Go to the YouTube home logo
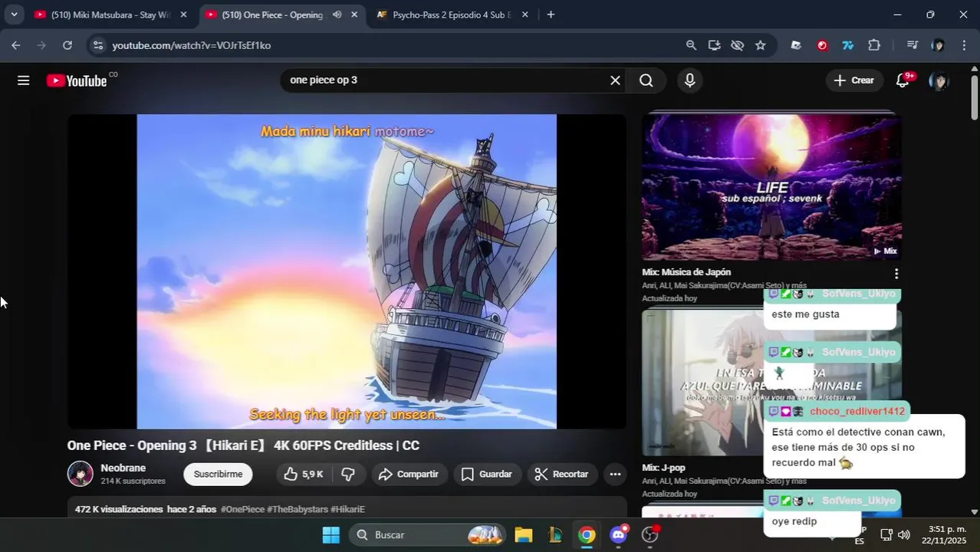This screenshot has height=552, width=980. [x=77, y=80]
